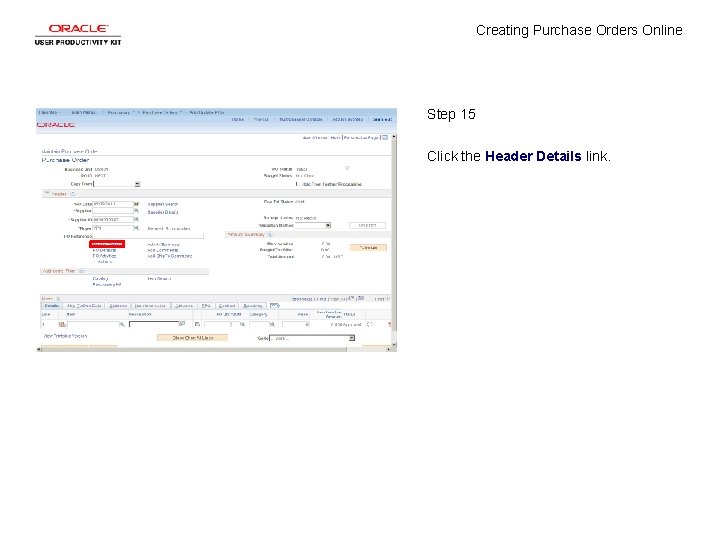
Task: Click the Supplier Details link
Action: (163, 212)
